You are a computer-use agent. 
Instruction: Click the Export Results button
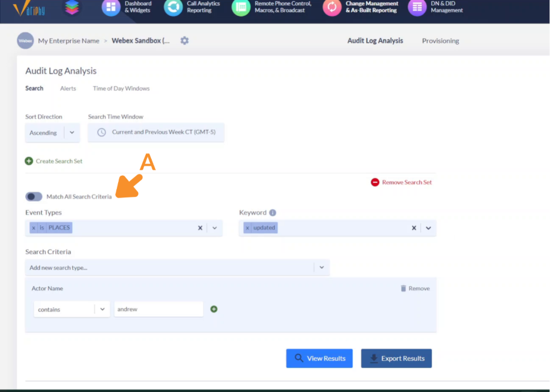click(397, 359)
